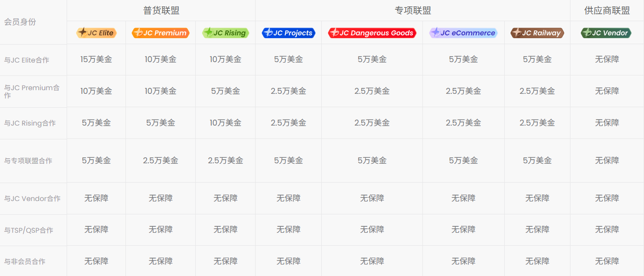644x276 pixels.
Task: Click JC Rising 无保障 in 与非会员合作 row
Action: click(225, 261)
